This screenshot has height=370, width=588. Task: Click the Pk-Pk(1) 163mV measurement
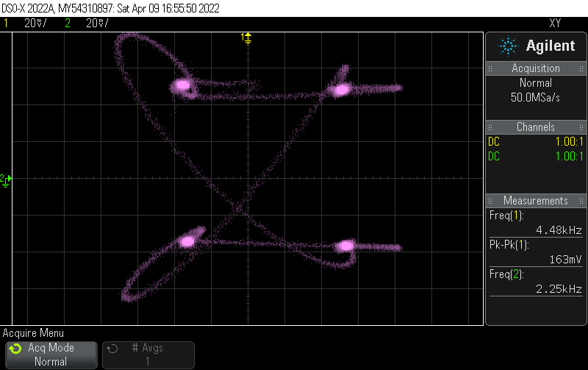[536, 252]
